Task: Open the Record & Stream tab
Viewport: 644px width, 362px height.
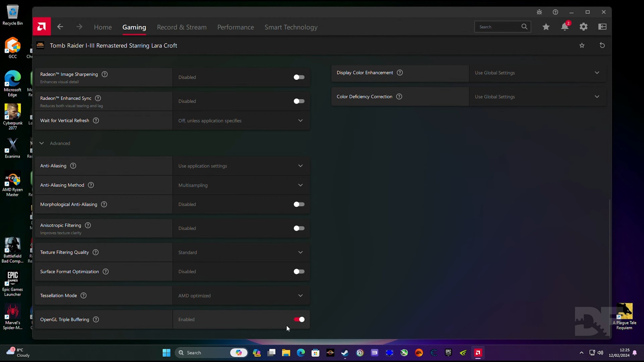Action: pos(181,27)
